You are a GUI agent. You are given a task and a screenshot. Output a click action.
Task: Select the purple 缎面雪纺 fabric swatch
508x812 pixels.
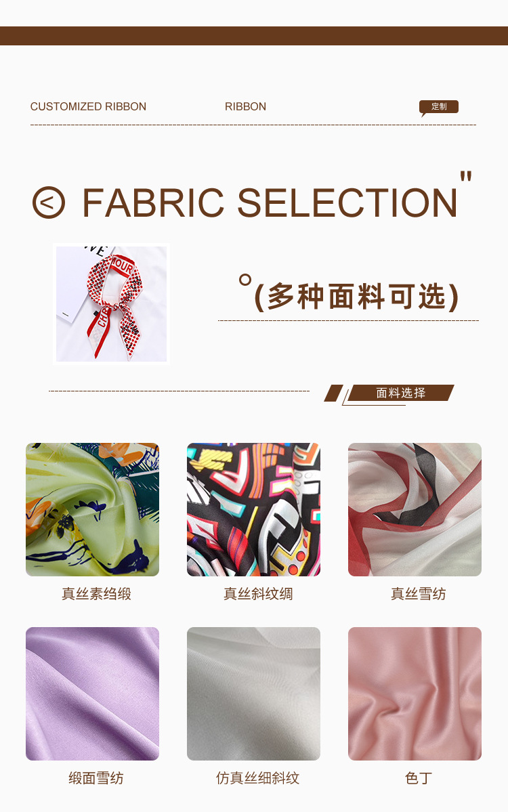coord(93,694)
